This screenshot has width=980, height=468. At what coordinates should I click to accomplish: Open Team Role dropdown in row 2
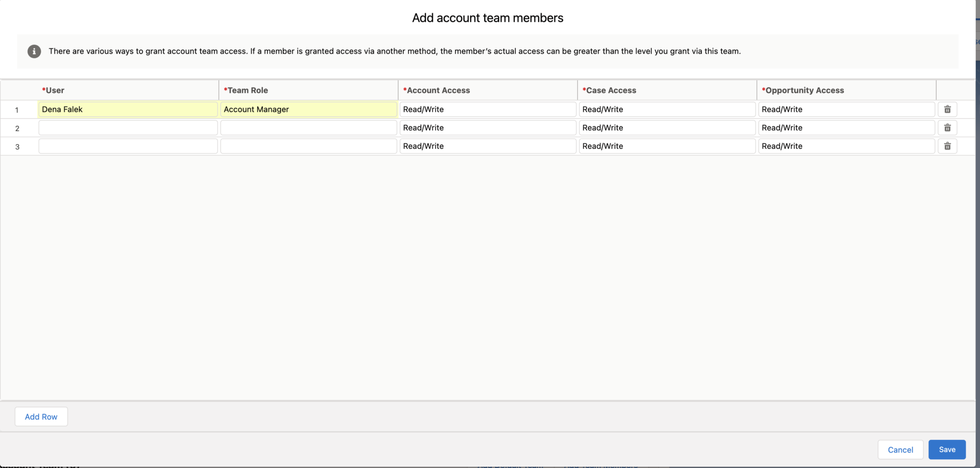tap(309, 128)
